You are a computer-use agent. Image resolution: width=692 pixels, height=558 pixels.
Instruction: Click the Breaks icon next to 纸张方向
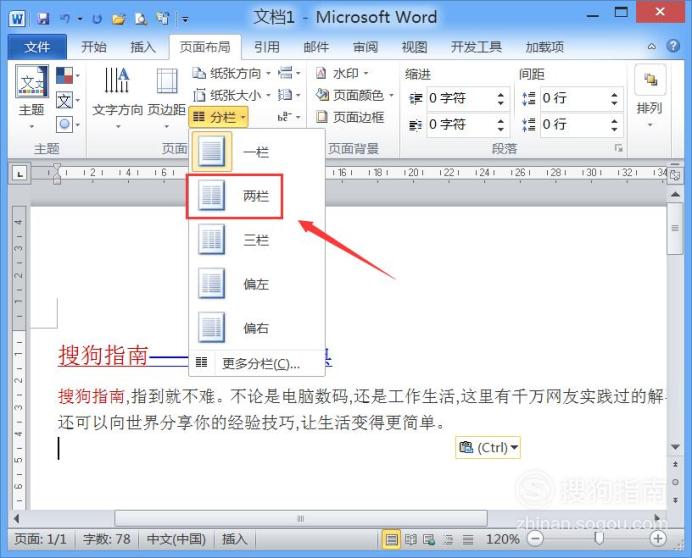coord(289,73)
